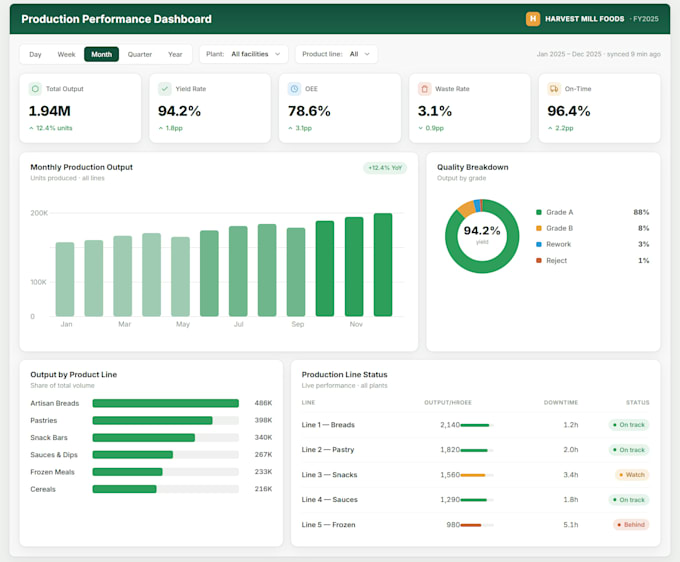Click the Harvest Mill Foods H logo
The height and width of the screenshot is (562, 680).
tap(533, 19)
